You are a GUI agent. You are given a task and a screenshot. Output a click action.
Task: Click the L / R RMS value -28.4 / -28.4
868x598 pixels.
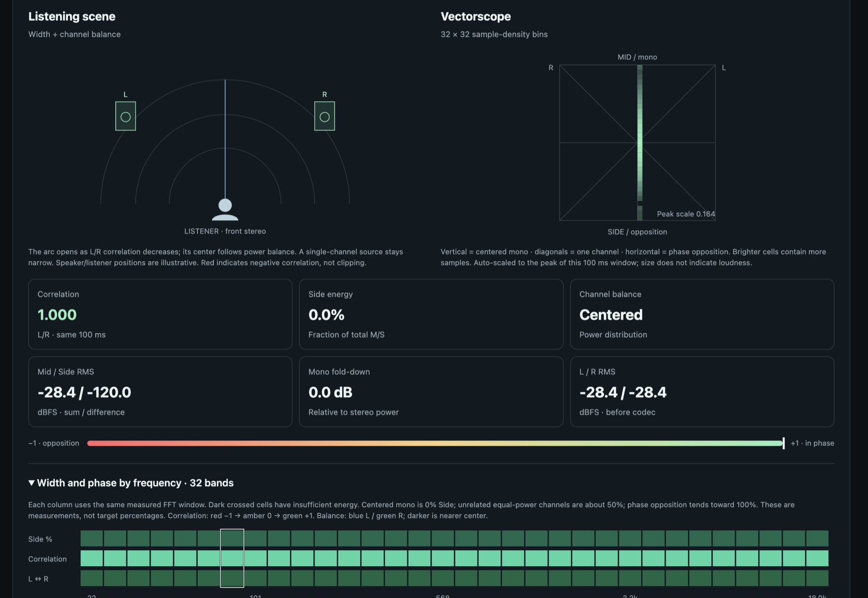[623, 392]
